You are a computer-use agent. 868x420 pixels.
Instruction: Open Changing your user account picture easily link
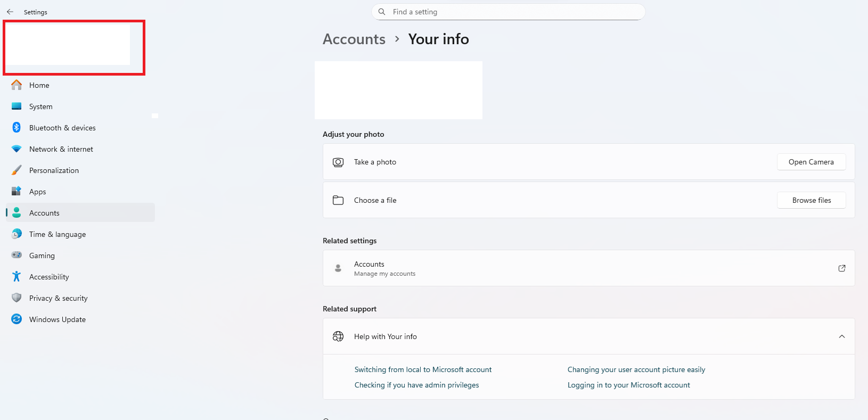pyautogui.click(x=636, y=369)
